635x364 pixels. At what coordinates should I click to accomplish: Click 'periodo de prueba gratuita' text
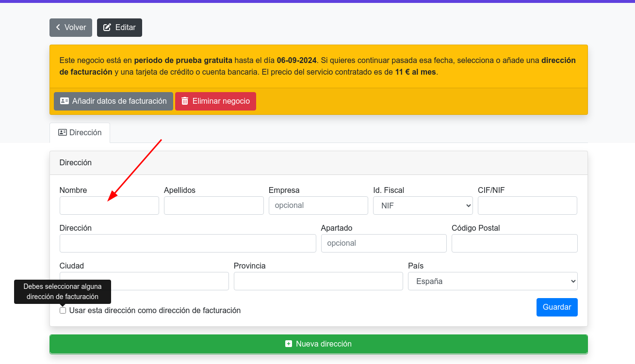tap(183, 61)
